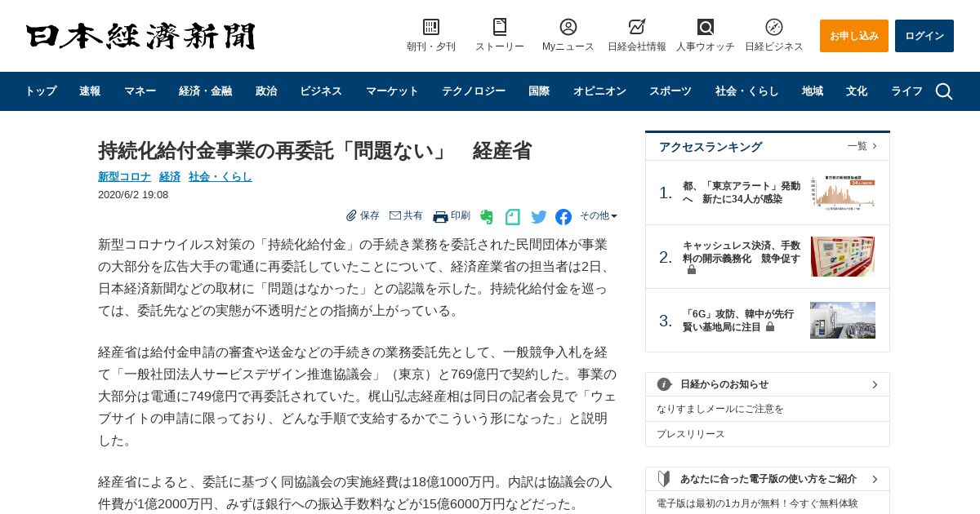Image resolution: width=980 pixels, height=514 pixels.
Task: Open the 政治 navigation tab
Action: (266, 91)
